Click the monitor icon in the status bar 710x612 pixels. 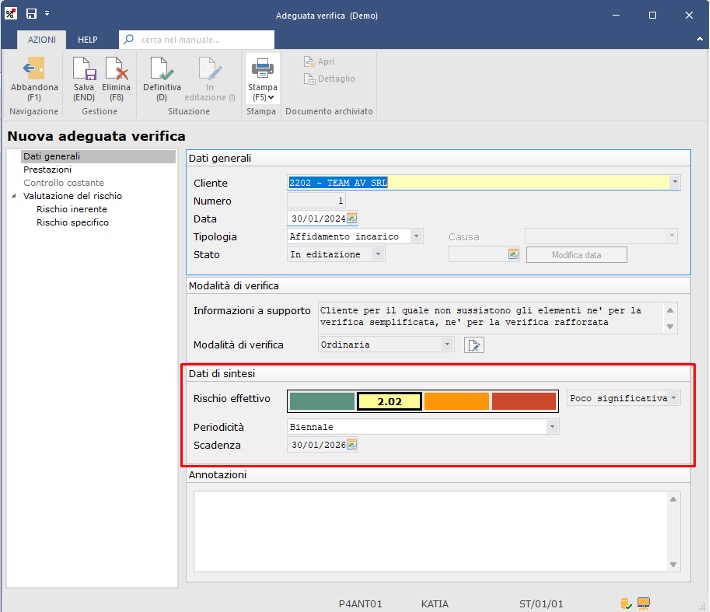644,603
